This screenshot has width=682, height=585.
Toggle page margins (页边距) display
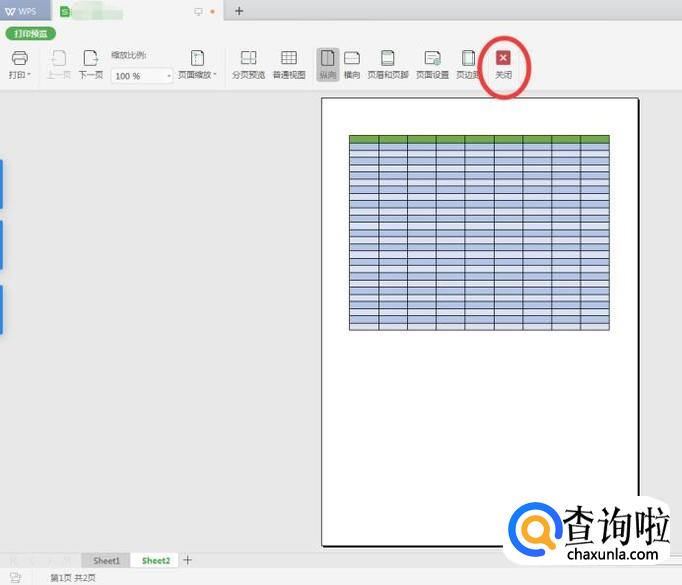pyautogui.click(x=468, y=64)
